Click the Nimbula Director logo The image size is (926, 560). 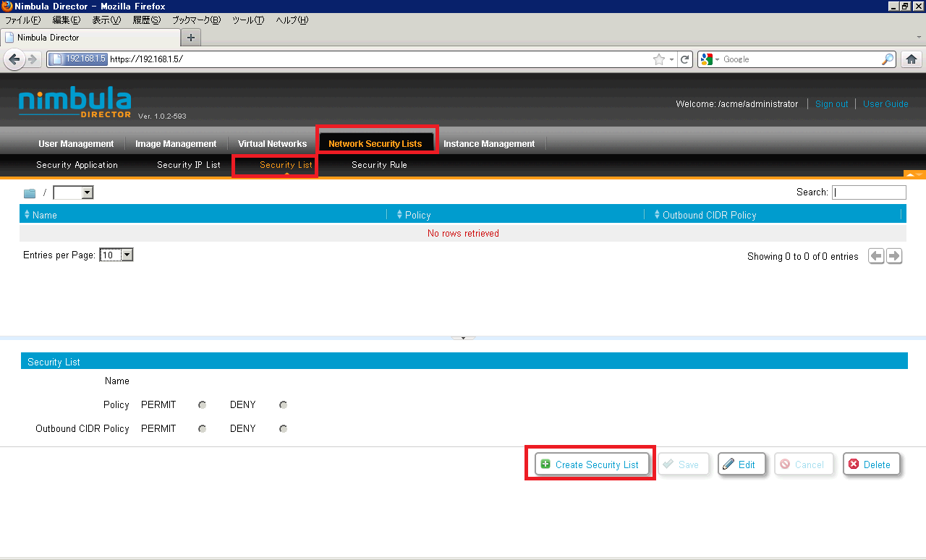click(x=75, y=103)
